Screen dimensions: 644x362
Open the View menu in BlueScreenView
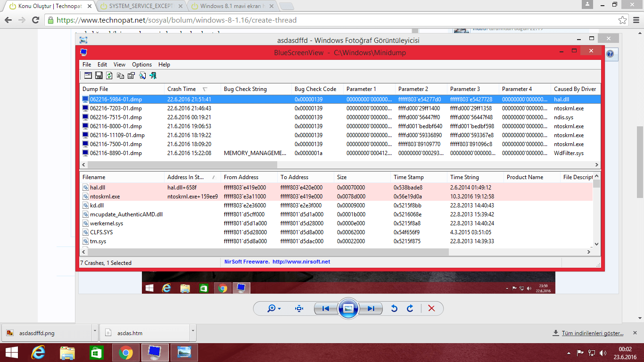[120, 65]
